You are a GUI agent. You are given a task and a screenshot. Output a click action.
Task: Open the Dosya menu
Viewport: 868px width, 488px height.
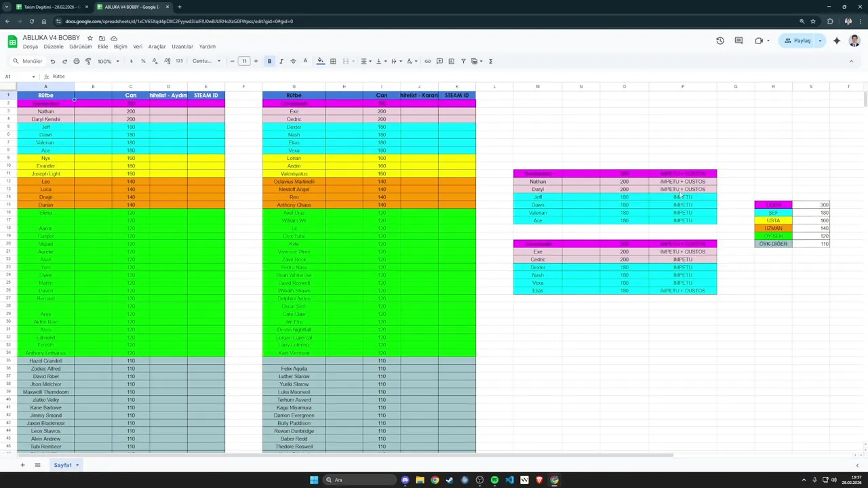coord(31,47)
